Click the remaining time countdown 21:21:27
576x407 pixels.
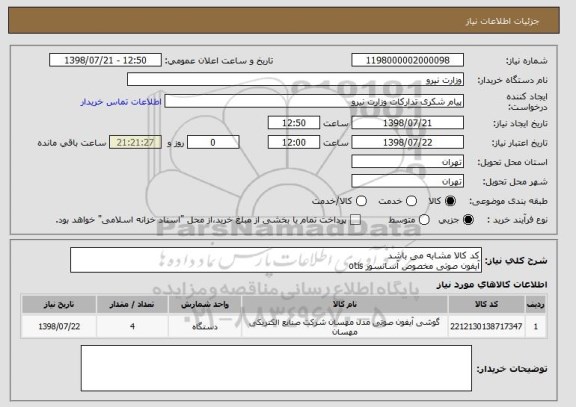[135, 142]
